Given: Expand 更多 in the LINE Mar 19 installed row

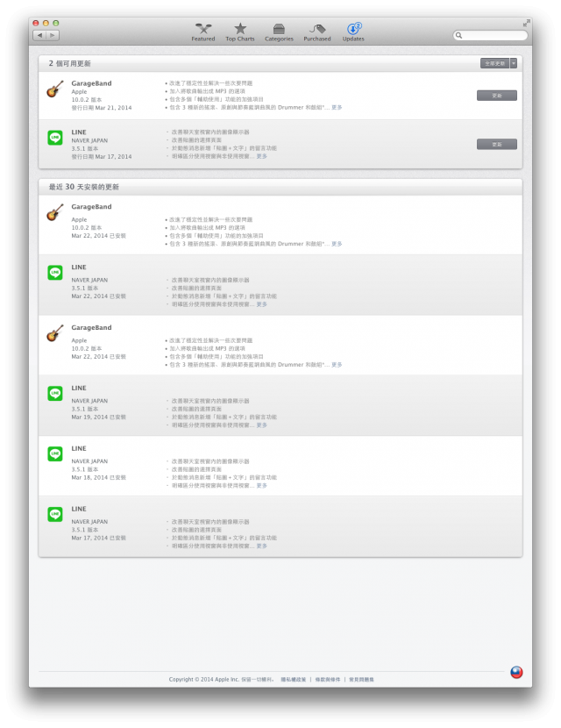Looking at the screenshot, I should (262, 425).
